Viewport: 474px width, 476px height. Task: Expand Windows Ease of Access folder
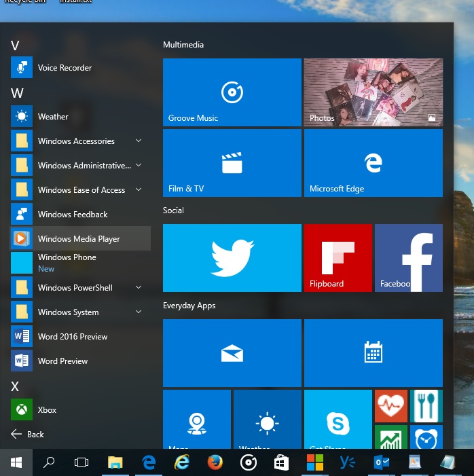tap(80, 189)
